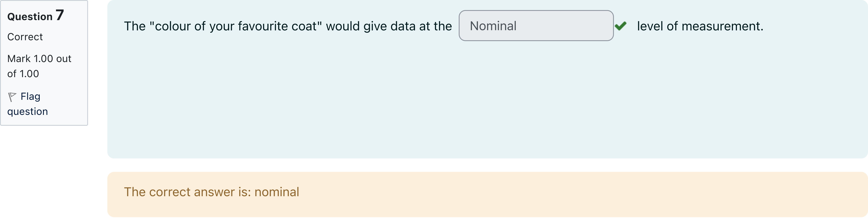Click the of 1.00 text in the mark line
Image resolution: width=868 pixels, height=218 pixels.
click(23, 74)
